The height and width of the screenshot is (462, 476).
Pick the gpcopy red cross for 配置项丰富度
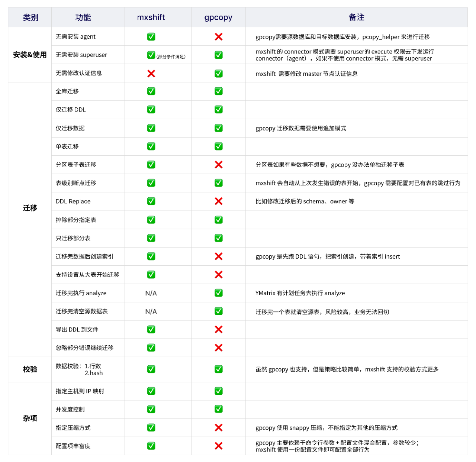[x=219, y=446]
